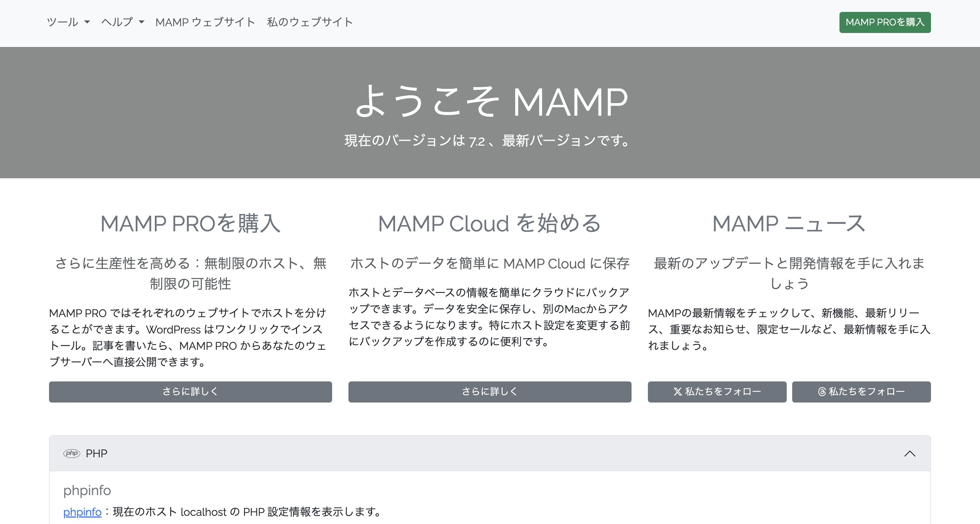Click the MAMP Cloud を始める heading

point(490,223)
